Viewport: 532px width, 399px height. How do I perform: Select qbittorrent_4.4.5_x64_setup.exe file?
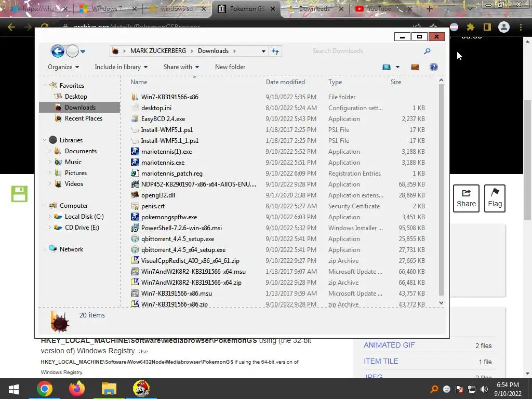point(183,249)
